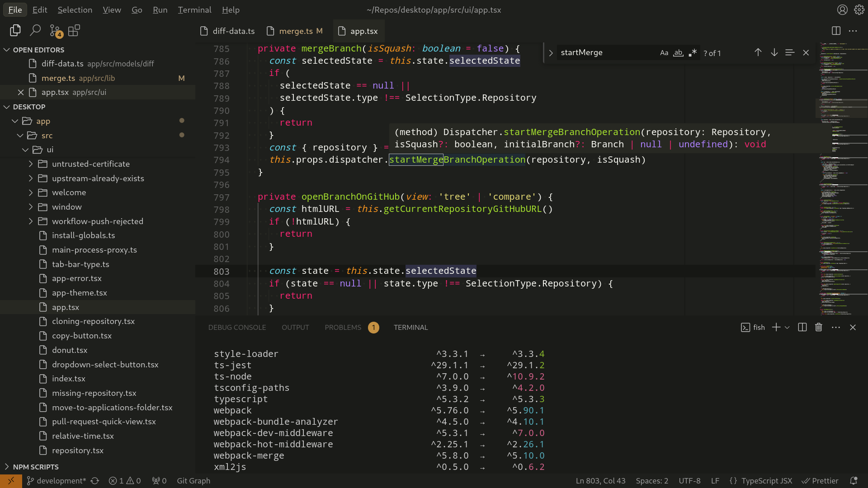Viewport: 868px width, 488px height.
Task: Open notifications bell in status bar
Action: click(x=854, y=481)
